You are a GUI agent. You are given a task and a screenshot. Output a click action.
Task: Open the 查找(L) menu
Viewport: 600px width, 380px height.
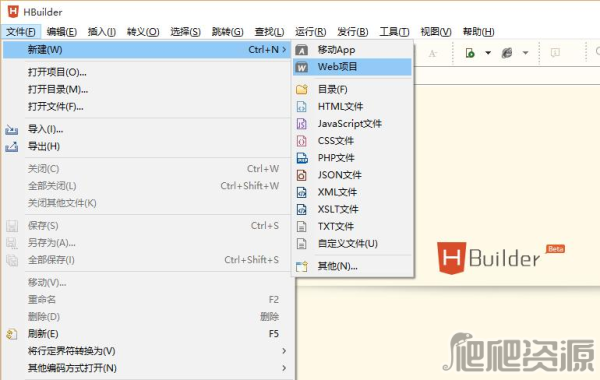point(269,32)
